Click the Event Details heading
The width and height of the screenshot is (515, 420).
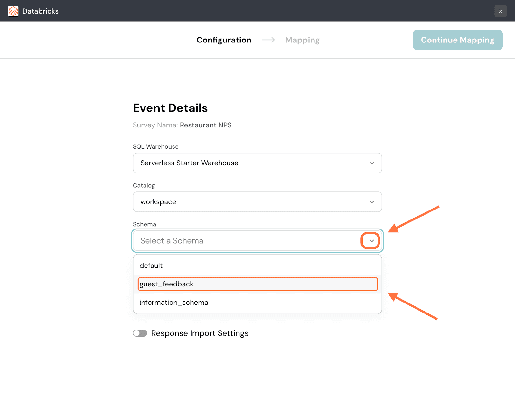[170, 108]
